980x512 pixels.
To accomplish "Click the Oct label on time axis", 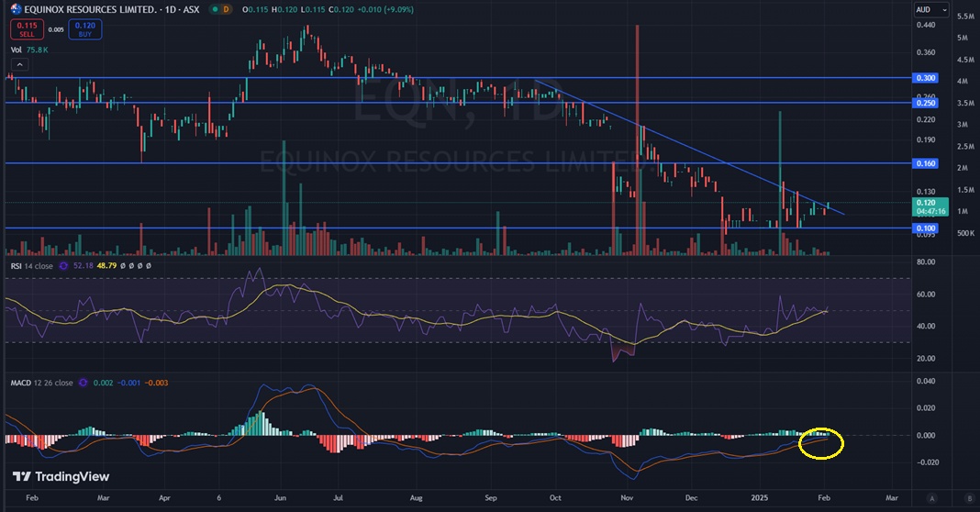I will [555, 498].
